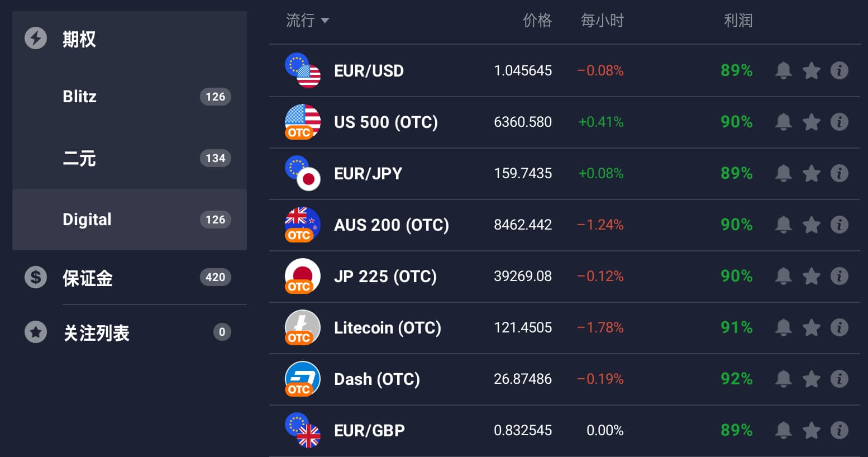Click the bell alert icon for EUR/USD
Image resolution: width=868 pixels, height=457 pixels.
click(783, 70)
